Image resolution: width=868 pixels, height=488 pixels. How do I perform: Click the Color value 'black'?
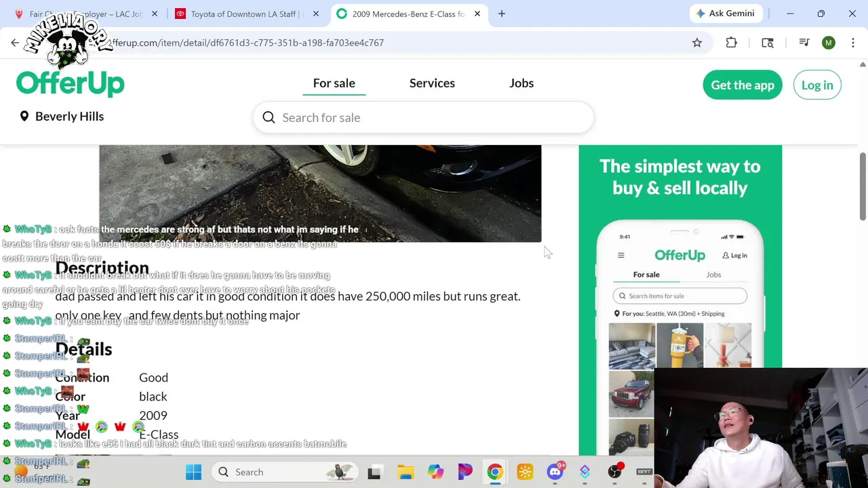[153, 396]
